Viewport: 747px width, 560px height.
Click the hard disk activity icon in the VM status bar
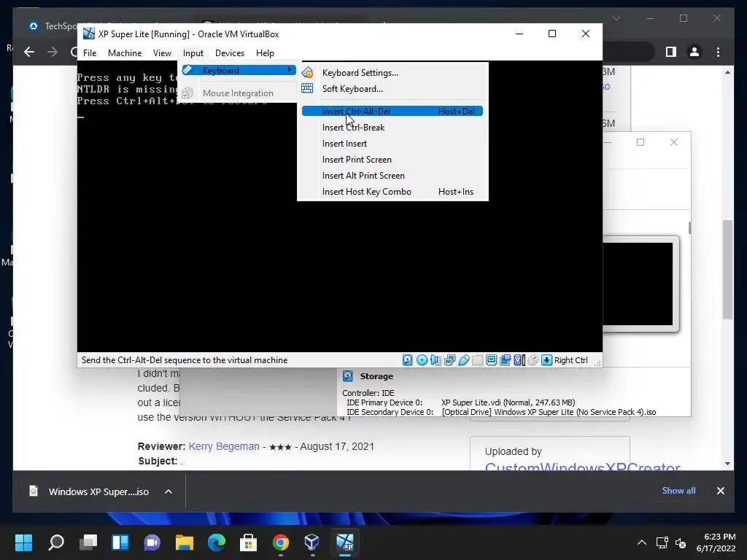point(407,360)
